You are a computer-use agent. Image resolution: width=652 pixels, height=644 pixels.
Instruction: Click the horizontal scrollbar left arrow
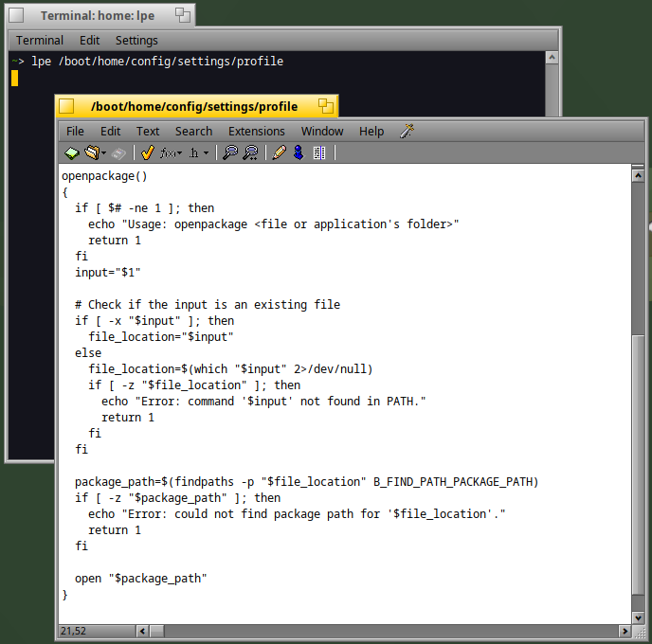(x=142, y=631)
